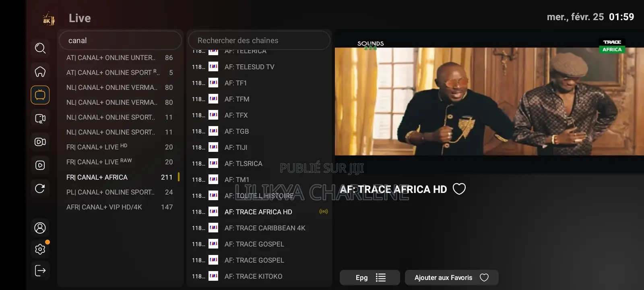Focus the Rechercher des chaînes search field

pos(259,41)
